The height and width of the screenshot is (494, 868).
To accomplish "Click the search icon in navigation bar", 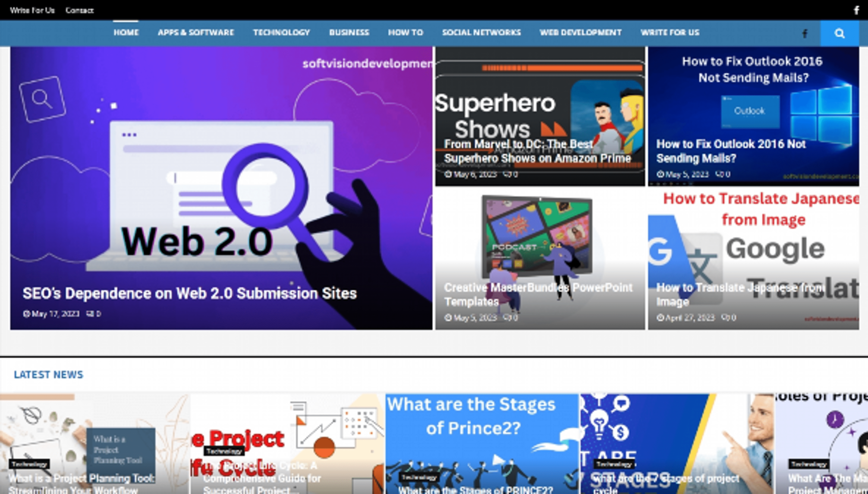I will pyautogui.click(x=839, y=33).
